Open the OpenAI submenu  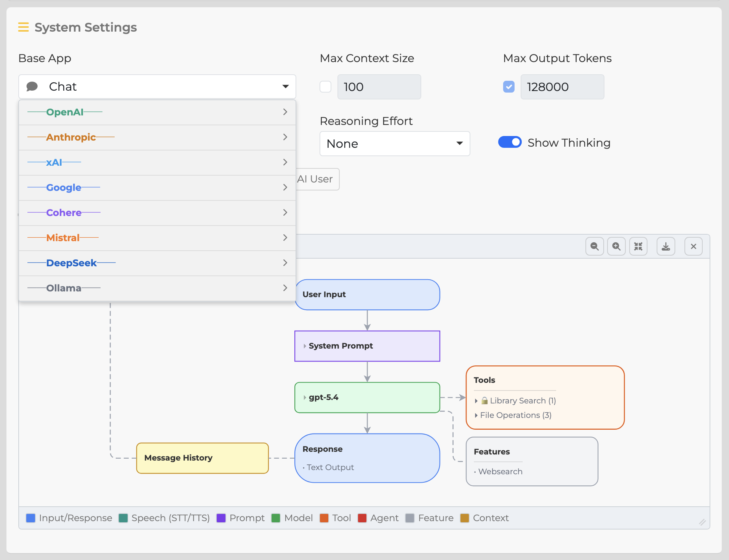pyautogui.click(x=157, y=112)
